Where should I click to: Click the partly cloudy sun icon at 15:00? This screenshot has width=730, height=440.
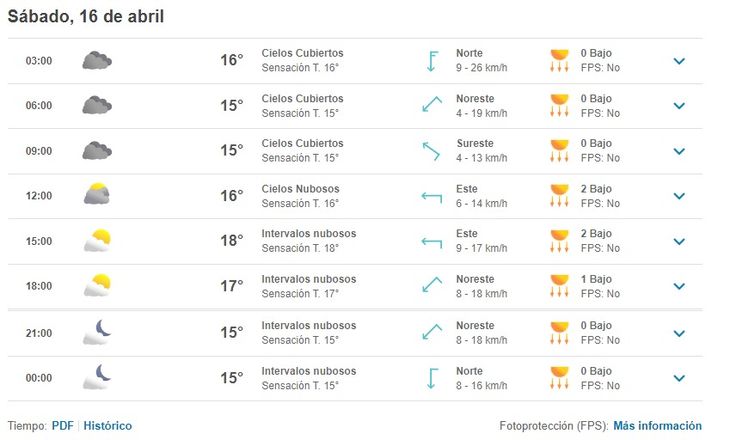(96, 241)
